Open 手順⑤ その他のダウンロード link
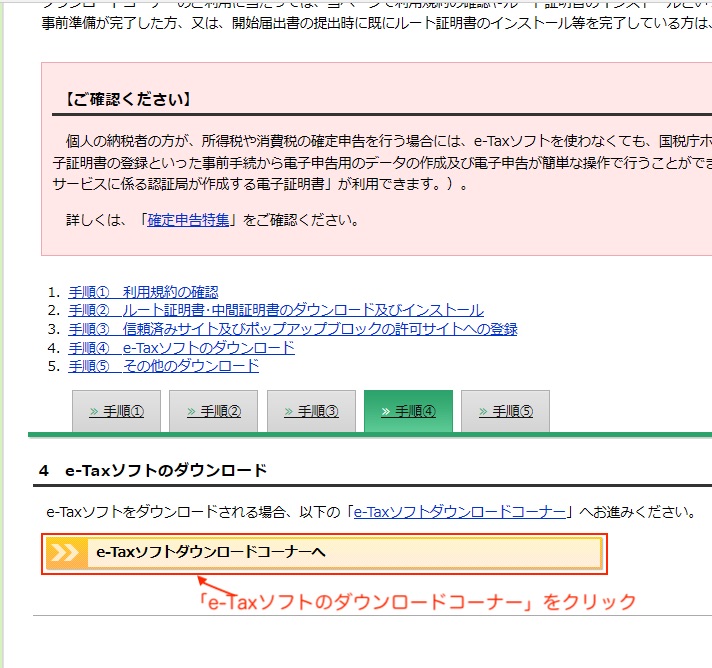 pos(164,366)
